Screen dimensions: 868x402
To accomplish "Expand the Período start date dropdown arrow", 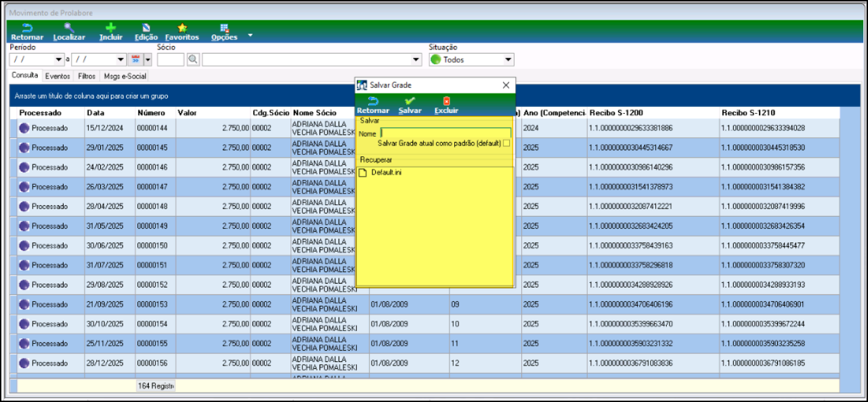I will pyautogui.click(x=59, y=60).
